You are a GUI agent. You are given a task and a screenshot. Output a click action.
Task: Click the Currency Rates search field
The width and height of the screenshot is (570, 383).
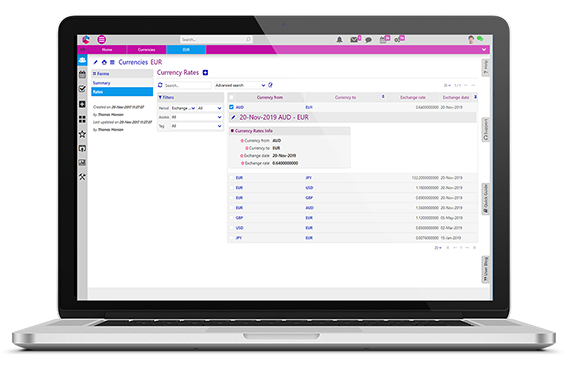tap(188, 85)
